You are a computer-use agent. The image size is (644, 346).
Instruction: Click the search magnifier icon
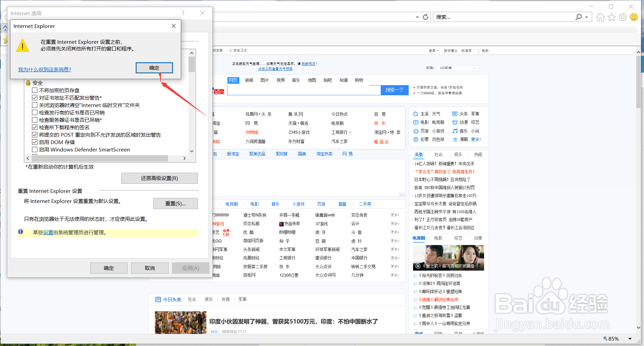point(579,17)
